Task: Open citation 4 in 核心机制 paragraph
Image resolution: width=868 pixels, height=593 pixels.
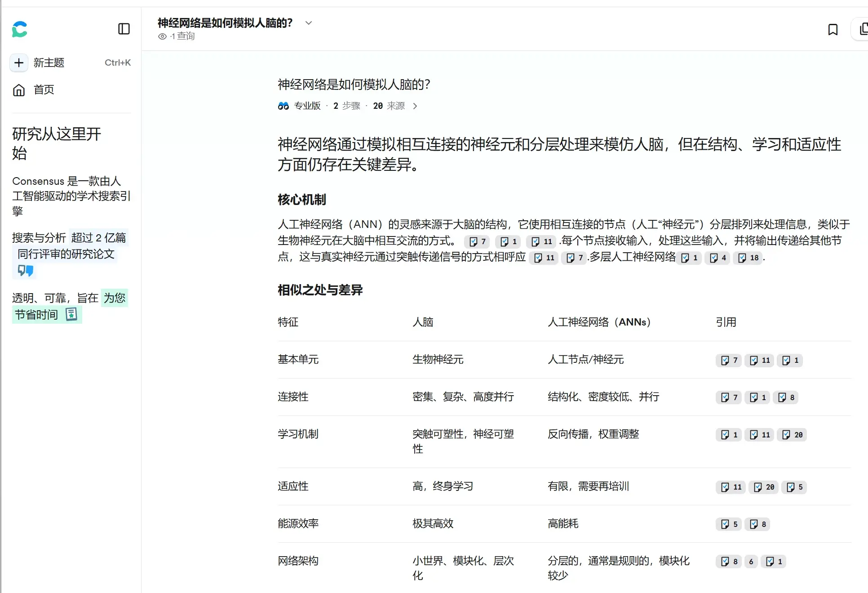Action: tap(718, 258)
